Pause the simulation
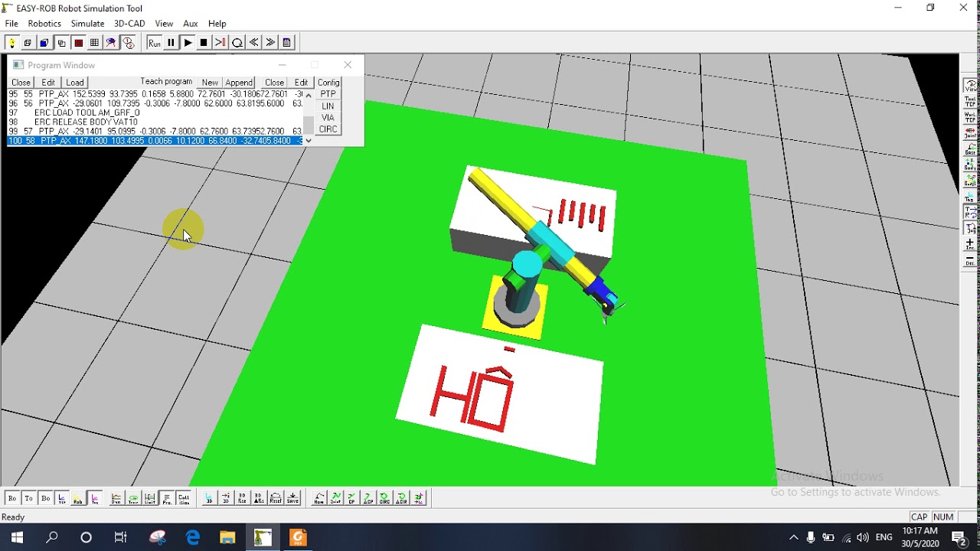 [171, 43]
